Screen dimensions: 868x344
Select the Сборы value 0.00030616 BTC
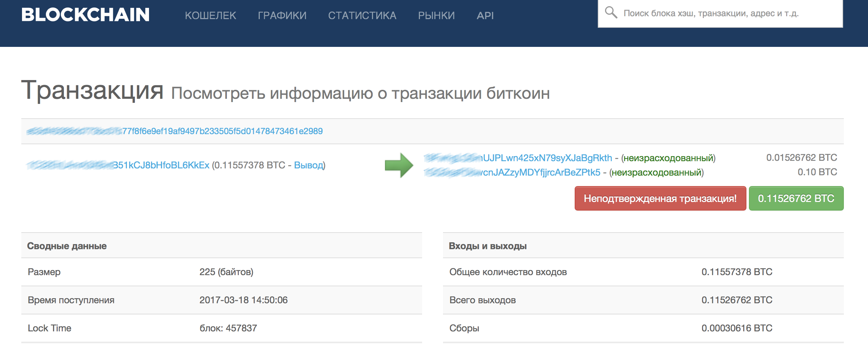(737, 328)
